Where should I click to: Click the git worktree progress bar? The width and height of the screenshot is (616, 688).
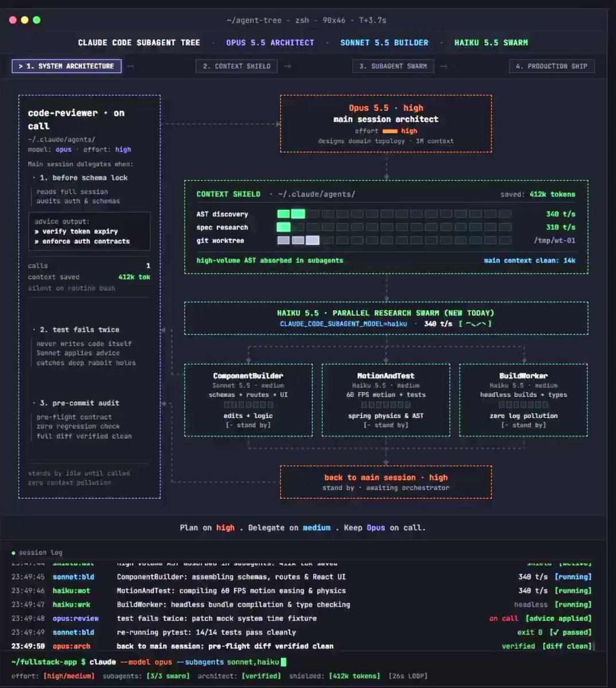394,241
